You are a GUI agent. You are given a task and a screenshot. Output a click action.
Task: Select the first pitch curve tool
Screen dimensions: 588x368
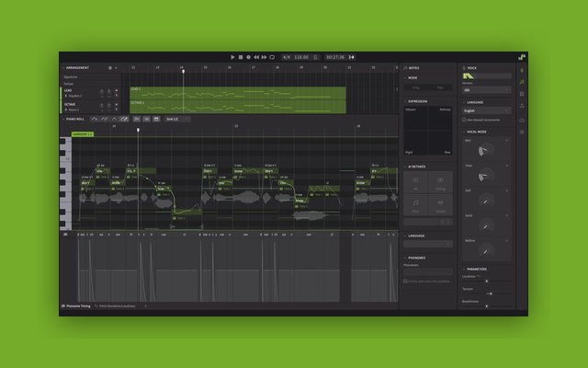point(95,119)
